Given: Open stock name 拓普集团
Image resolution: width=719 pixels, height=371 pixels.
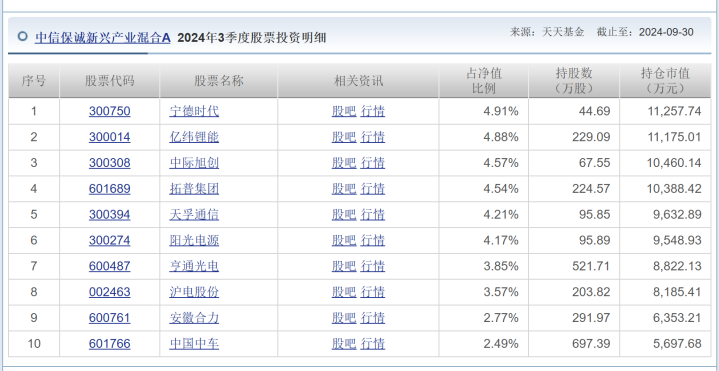Looking at the screenshot, I should click(194, 188).
